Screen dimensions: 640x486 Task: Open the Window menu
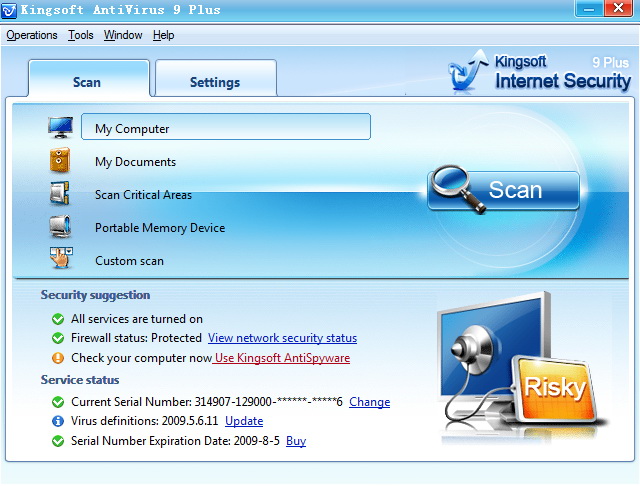click(x=123, y=35)
